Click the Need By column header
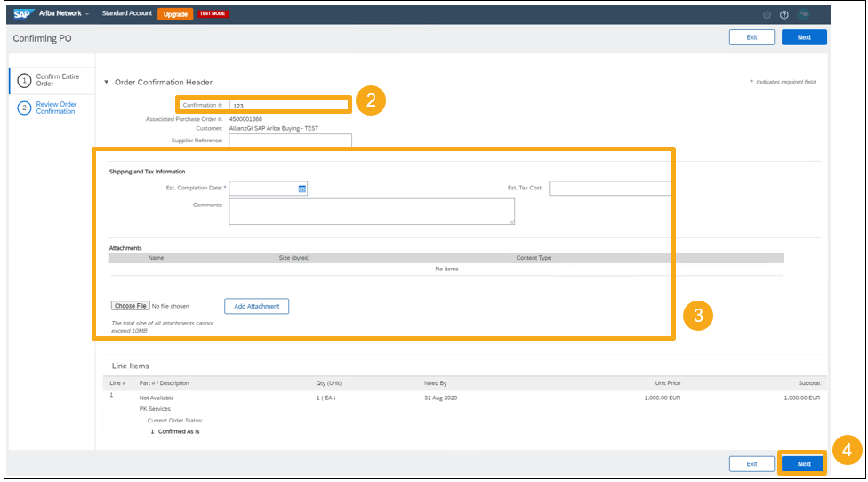The height and width of the screenshot is (482, 868). (435, 383)
